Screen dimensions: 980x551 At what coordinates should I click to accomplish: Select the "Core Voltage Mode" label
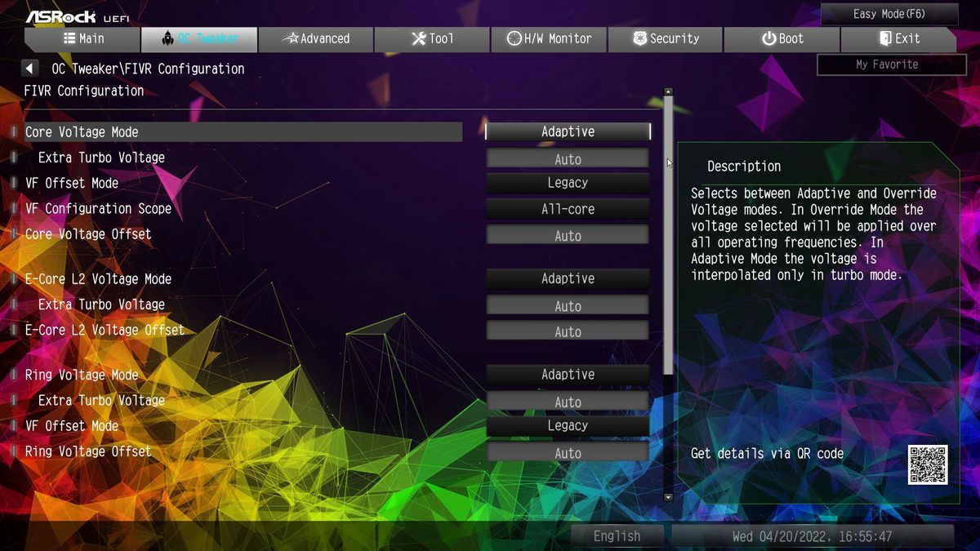click(82, 132)
